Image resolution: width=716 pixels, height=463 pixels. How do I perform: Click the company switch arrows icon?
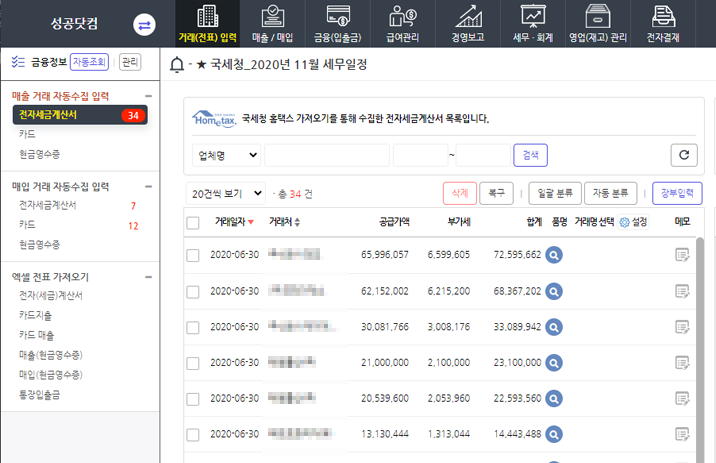(x=144, y=25)
